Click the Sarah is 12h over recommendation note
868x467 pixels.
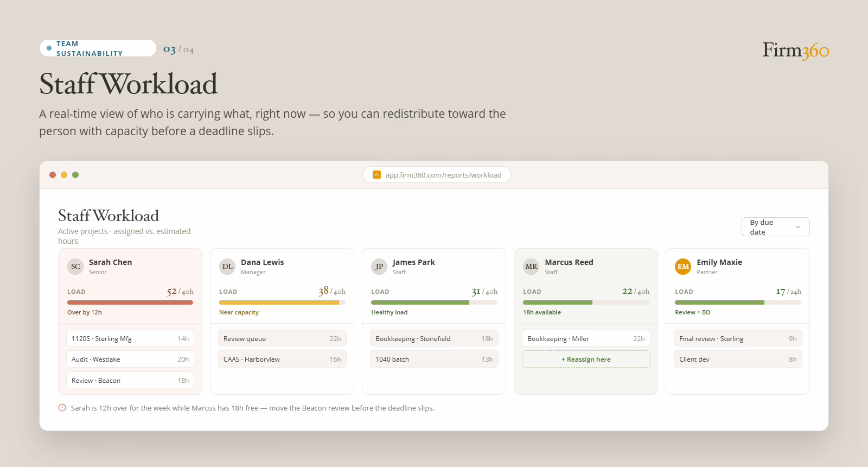(253, 408)
